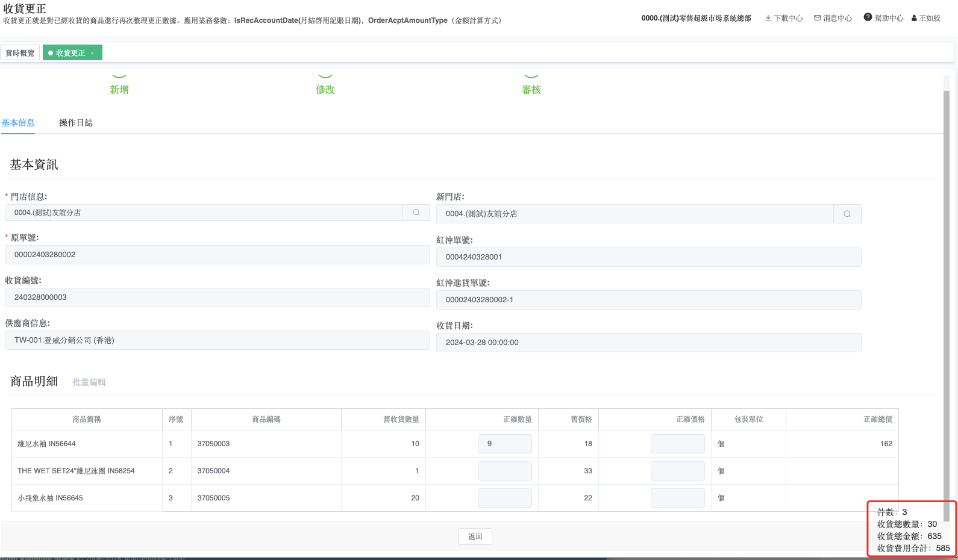Open the 操作日誌 tab
Image resolution: width=958 pixels, height=560 pixels.
(76, 123)
